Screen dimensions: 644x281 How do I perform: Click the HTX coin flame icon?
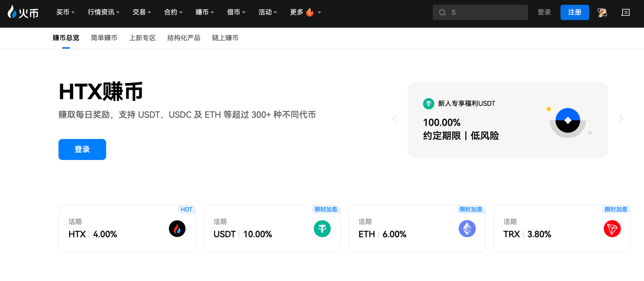pyautogui.click(x=177, y=229)
